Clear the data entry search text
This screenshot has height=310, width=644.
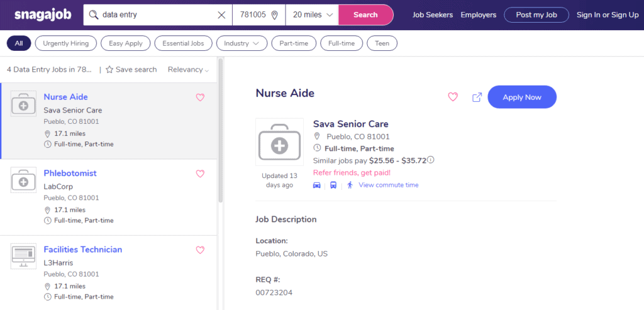tap(221, 15)
